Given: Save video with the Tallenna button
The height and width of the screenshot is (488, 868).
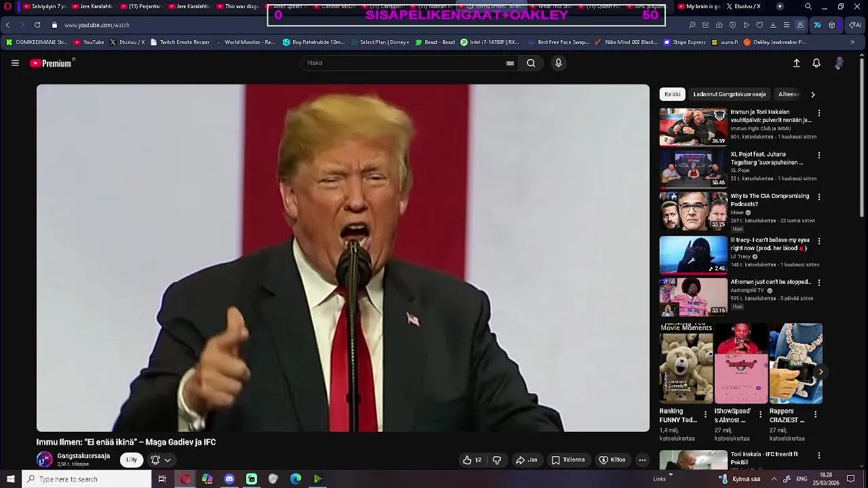Looking at the screenshot, I should click(x=568, y=460).
